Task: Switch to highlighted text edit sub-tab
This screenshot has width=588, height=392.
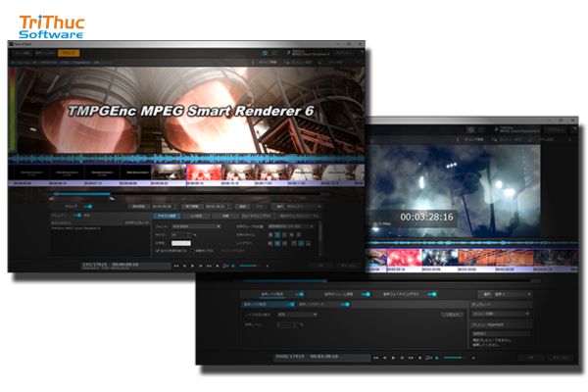Action: tap(167, 216)
